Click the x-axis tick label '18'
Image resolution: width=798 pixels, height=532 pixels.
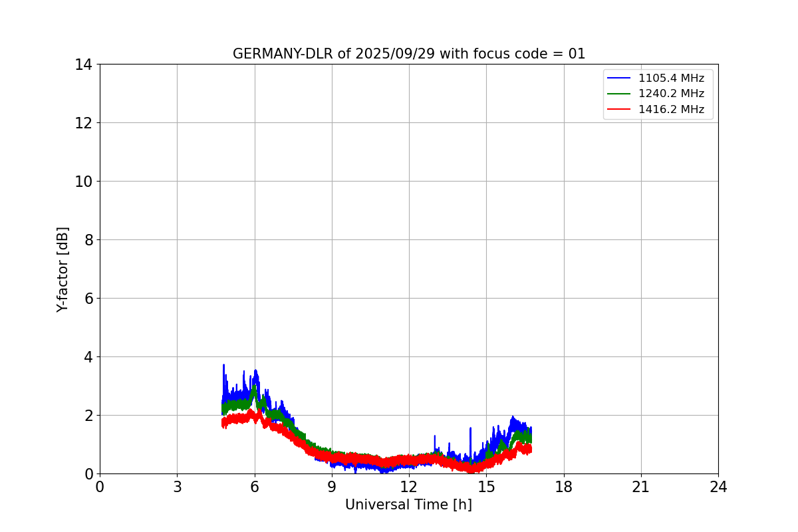pyautogui.click(x=564, y=487)
